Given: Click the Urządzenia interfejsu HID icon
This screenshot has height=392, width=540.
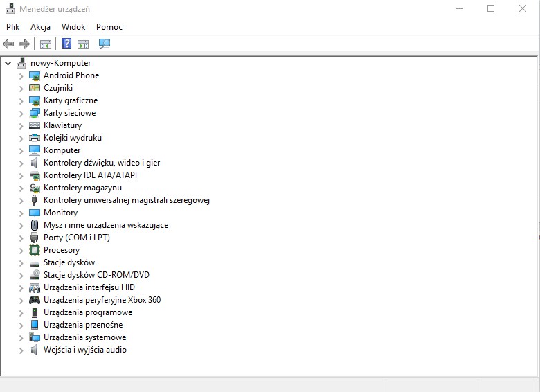Looking at the screenshot, I should click(35, 287).
